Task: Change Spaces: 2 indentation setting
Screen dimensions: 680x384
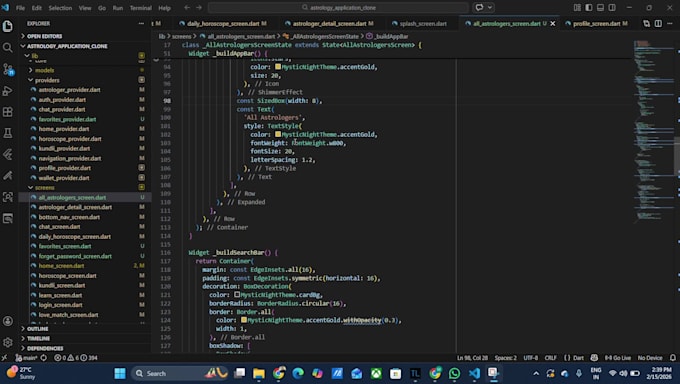Action: tap(506, 358)
